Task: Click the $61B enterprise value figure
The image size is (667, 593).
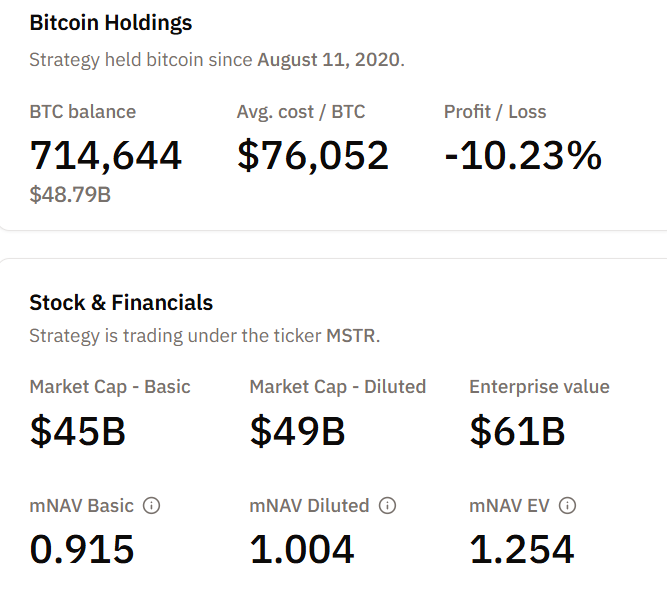Action: click(x=517, y=431)
